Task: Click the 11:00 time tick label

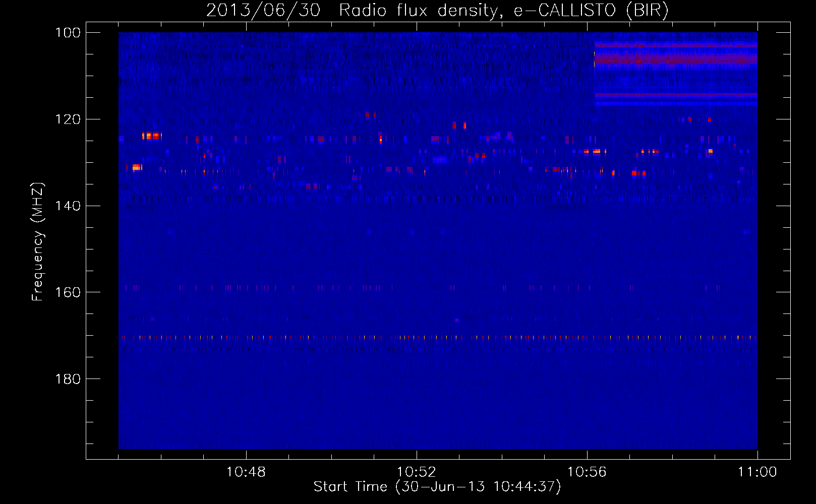Action: coord(757,472)
